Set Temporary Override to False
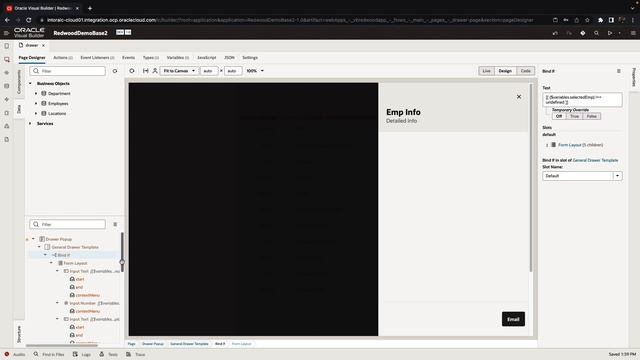Screen dimensions: 640x360 591,116
